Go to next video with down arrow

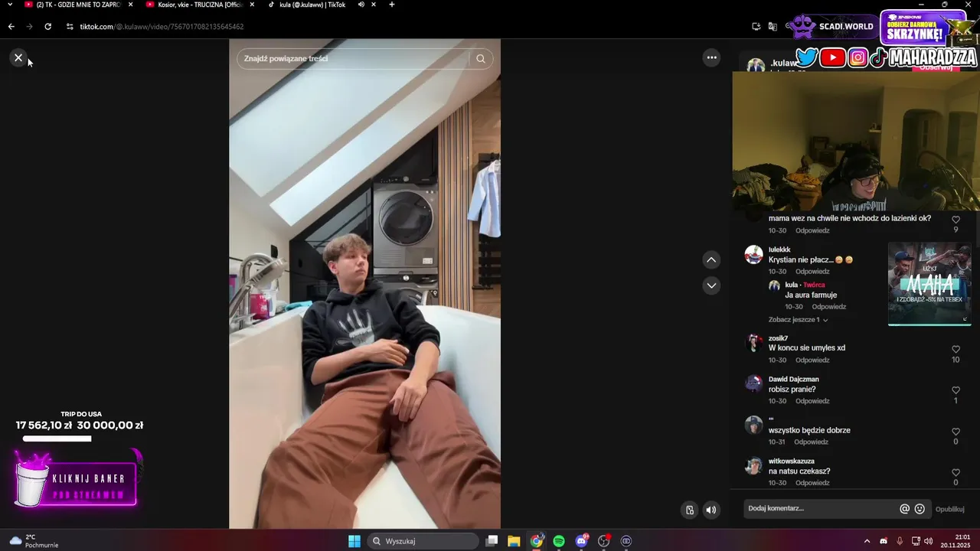711,285
